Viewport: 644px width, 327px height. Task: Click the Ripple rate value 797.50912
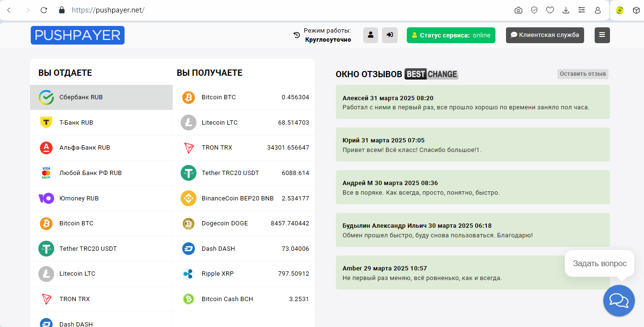(x=293, y=274)
